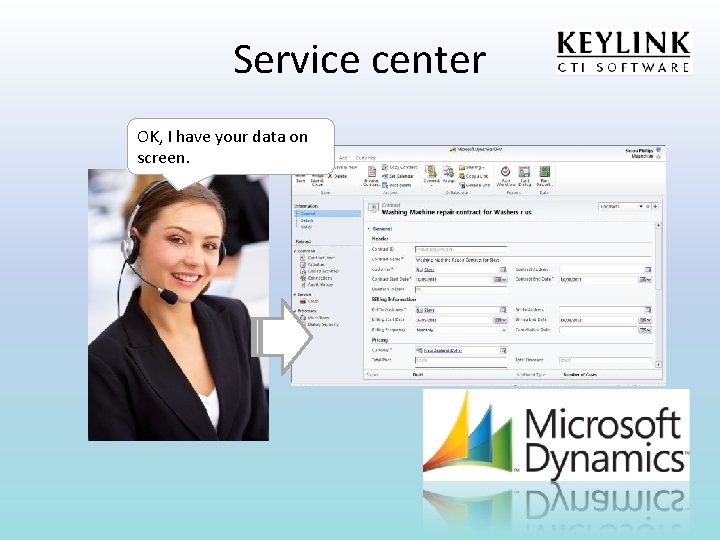Switch to the Add ribbon tab
The width and height of the screenshot is (720, 540).
click(343, 158)
